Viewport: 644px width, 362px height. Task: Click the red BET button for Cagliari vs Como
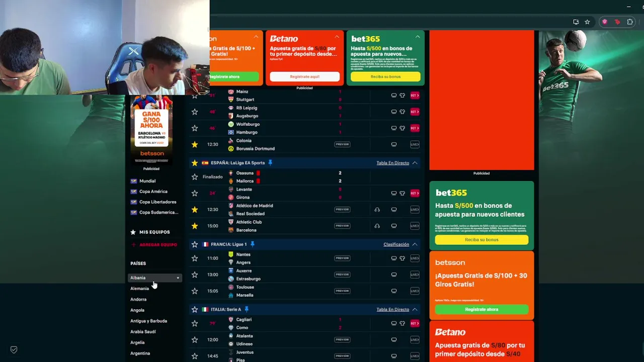pos(415,323)
